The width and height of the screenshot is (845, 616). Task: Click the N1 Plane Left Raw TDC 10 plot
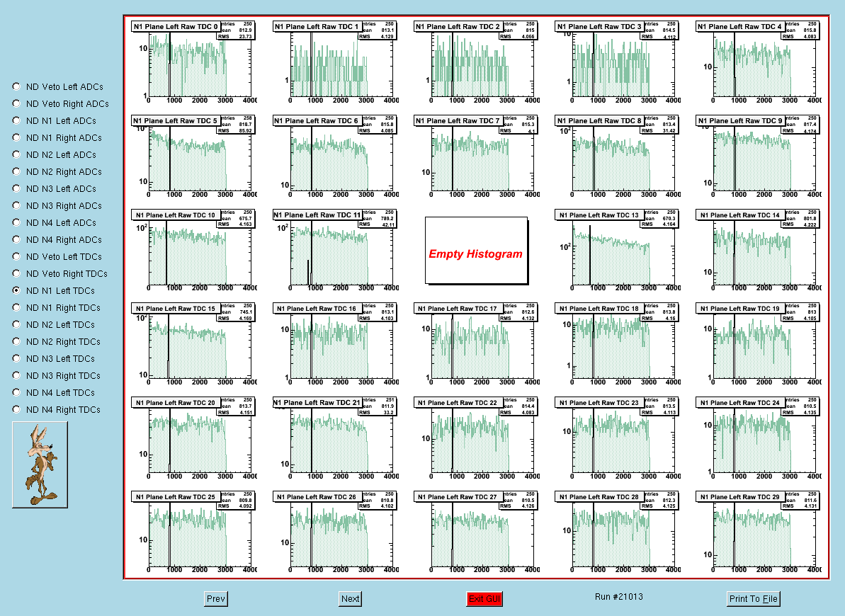point(194,251)
